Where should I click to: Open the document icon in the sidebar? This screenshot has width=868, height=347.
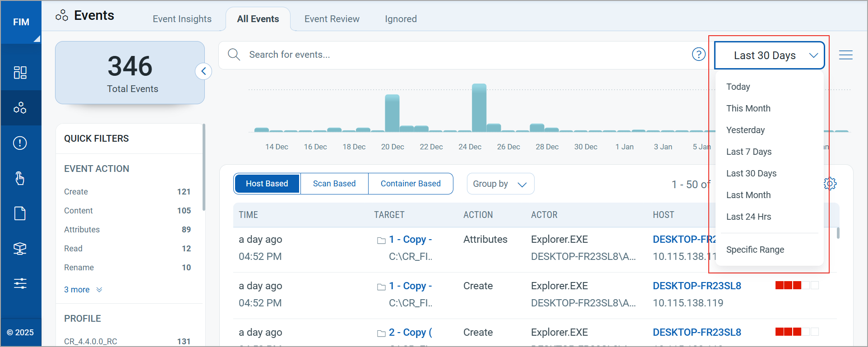click(x=20, y=213)
